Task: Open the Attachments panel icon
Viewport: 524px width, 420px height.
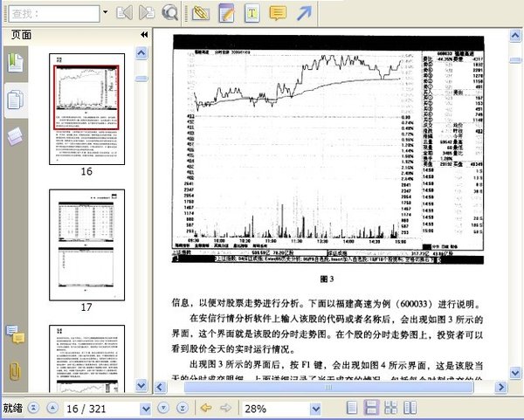Action: pyautogui.click(x=15, y=371)
